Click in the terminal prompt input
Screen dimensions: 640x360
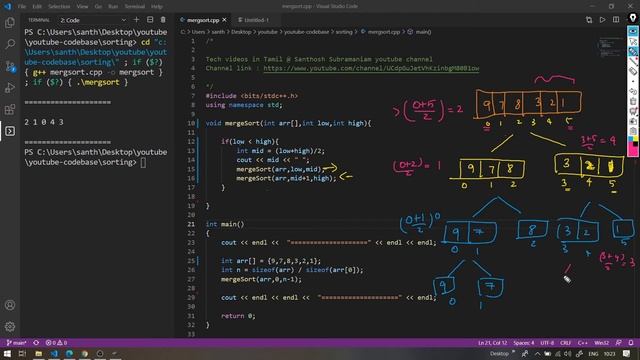pyautogui.click(x=143, y=162)
